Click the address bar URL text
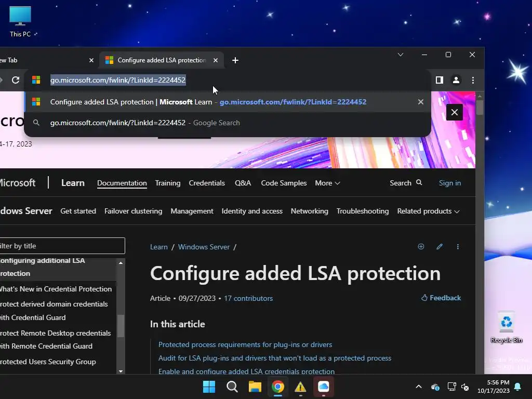 [x=118, y=80]
